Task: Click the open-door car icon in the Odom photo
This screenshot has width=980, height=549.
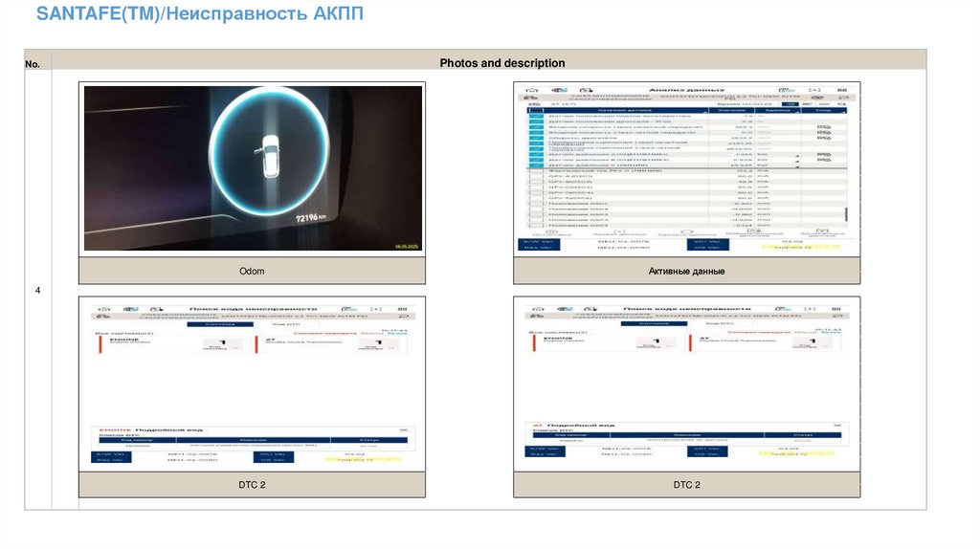Action: [x=269, y=156]
